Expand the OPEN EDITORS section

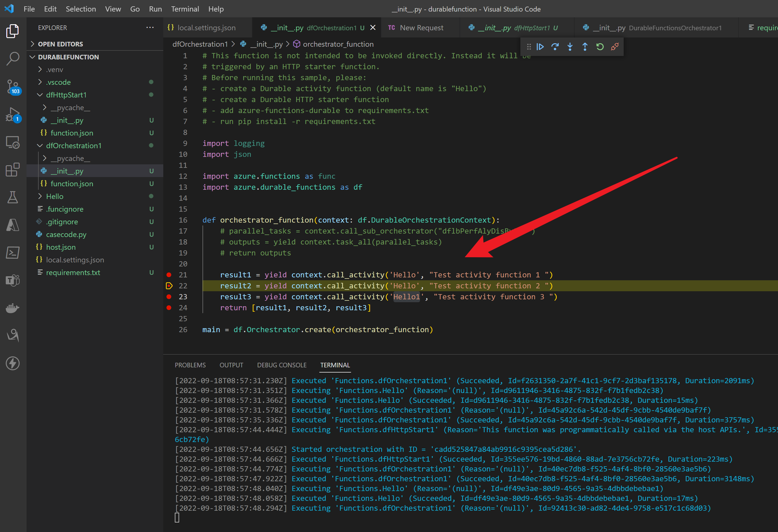pyautogui.click(x=60, y=44)
